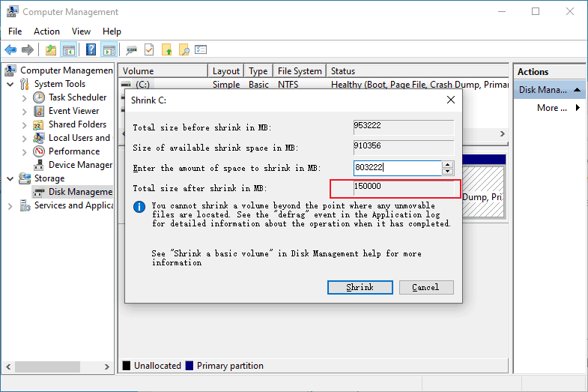Click the (C:) volume drive icon
The height and width of the screenshot is (392, 588).
(x=127, y=85)
